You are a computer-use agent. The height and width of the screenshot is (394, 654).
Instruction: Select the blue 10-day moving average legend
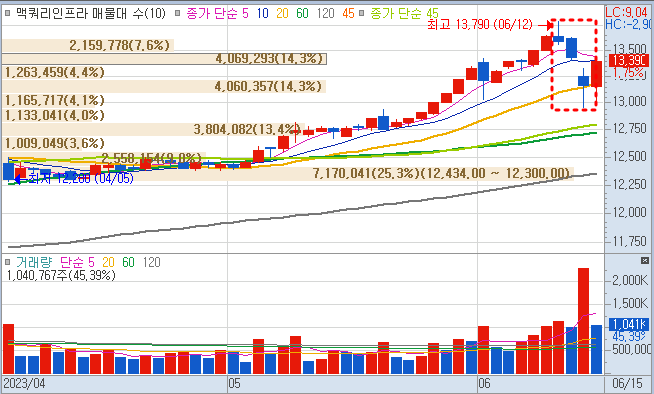tap(262, 13)
